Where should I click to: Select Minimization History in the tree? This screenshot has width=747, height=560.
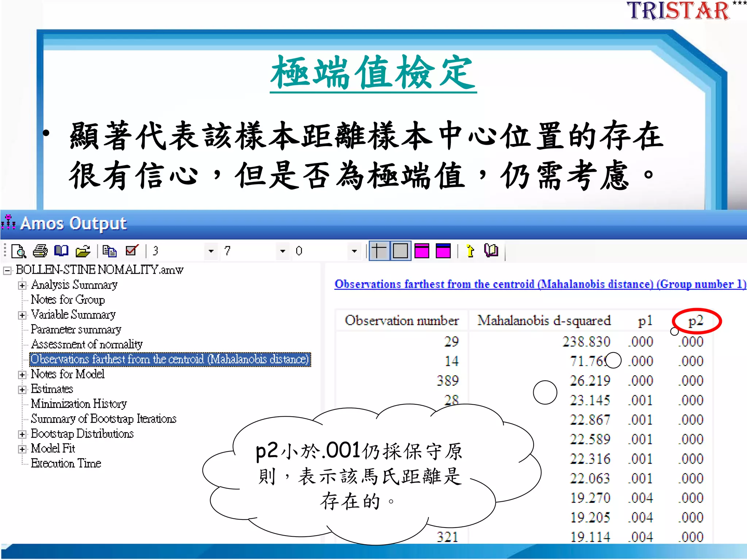pos(79,404)
